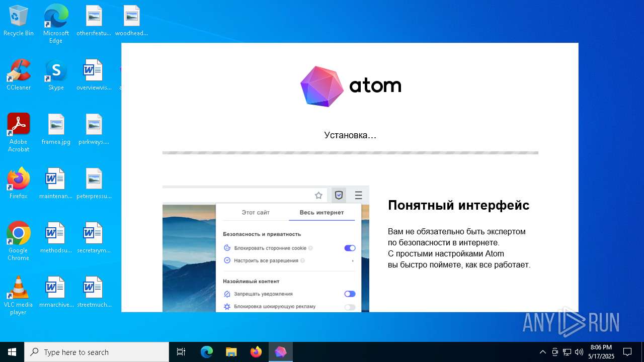
Task: Switch to the 'Этот сайт' tab
Action: pos(256,212)
